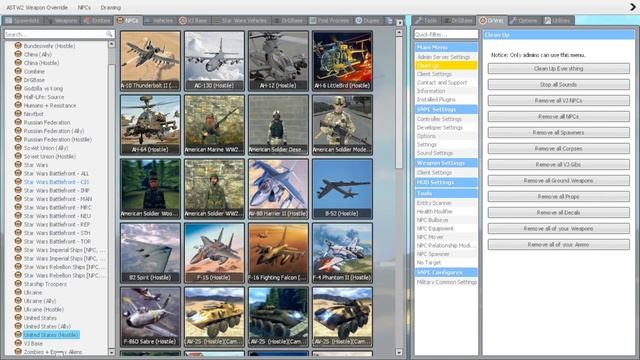Spawn the A-10 Thunderbolt II NPC
The width and height of the screenshot is (640, 360).
point(150,61)
